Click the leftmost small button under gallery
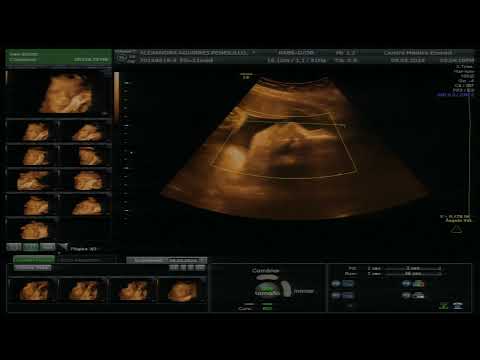This screenshot has height=360, width=480. (14, 247)
